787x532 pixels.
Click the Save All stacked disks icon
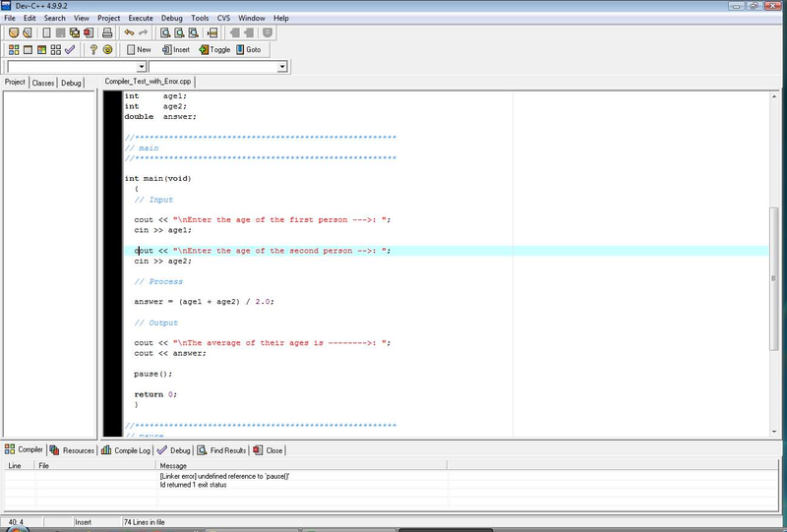coord(75,33)
